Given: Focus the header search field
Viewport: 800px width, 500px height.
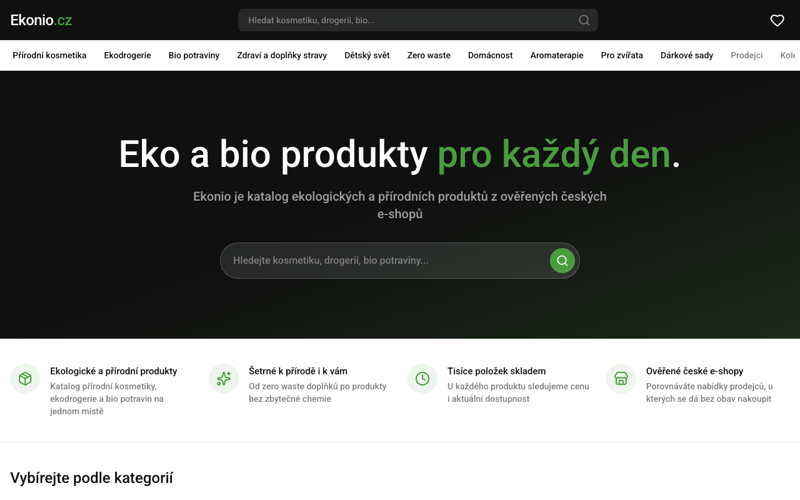Looking at the screenshot, I should click(x=418, y=20).
